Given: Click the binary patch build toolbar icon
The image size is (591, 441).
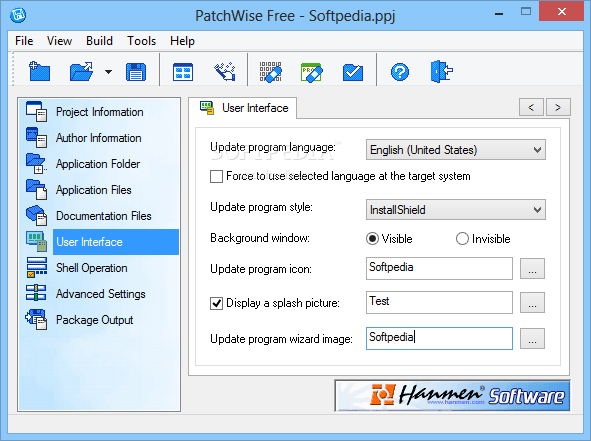Looking at the screenshot, I should pos(271,72).
